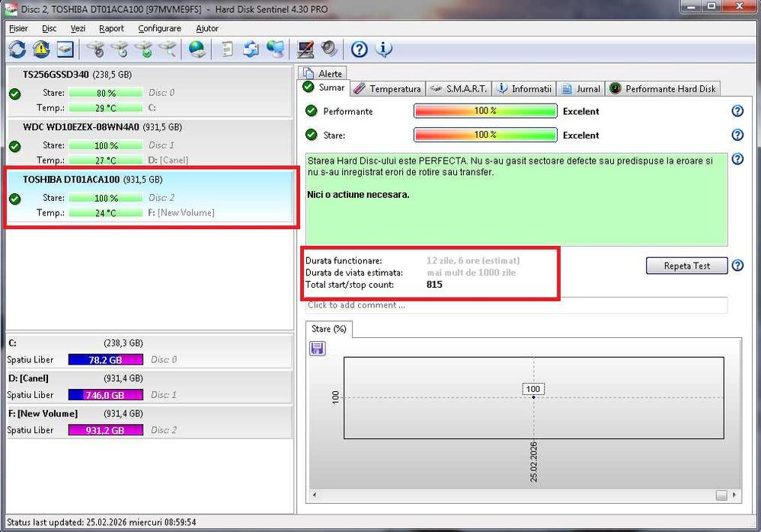This screenshot has height=532, width=761.
Task: Click green check icon of WDC WD10EZEX disk
Action: point(15,146)
